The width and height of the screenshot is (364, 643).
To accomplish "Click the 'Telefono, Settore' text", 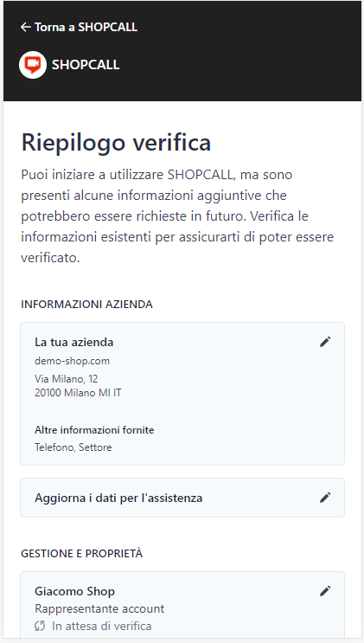I will click(73, 447).
